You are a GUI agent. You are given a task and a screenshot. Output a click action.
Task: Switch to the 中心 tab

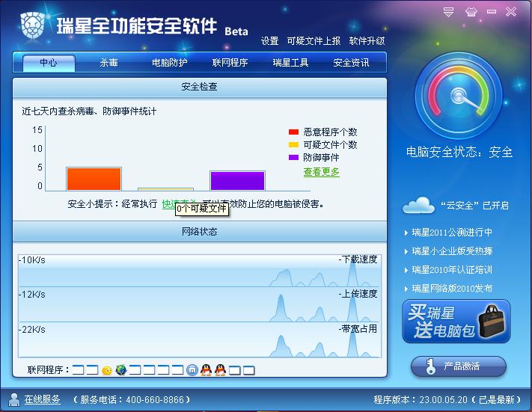49,63
